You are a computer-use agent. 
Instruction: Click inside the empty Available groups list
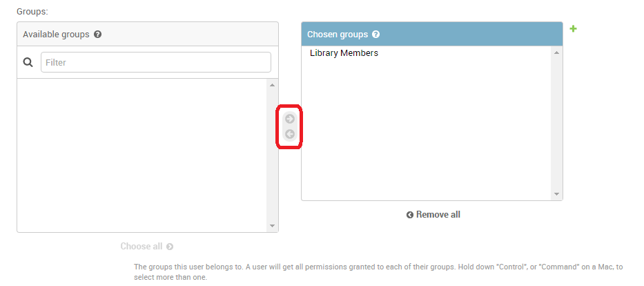(x=142, y=155)
